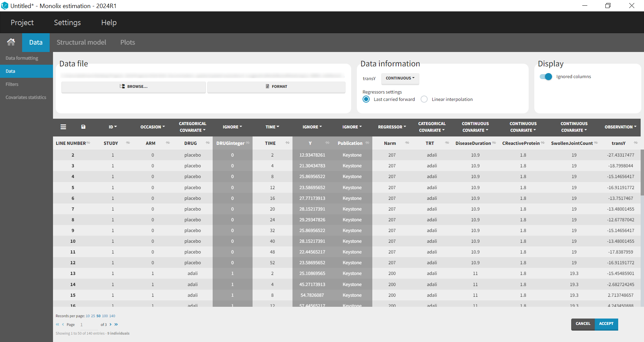Sort table by the STUDY column arrows
Viewport: 644px width, 342px height.
coord(128,143)
